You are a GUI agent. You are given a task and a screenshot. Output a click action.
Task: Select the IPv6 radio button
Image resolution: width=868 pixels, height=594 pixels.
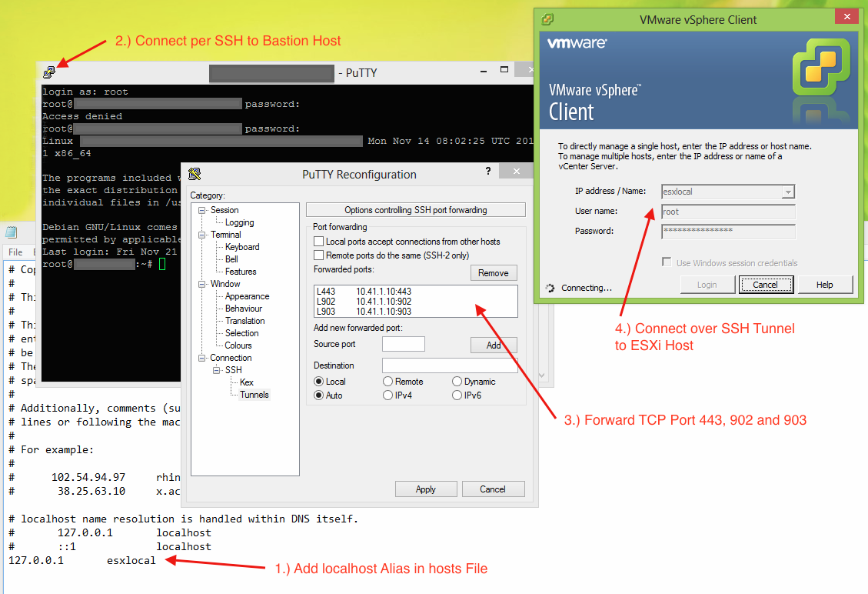pyautogui.click(x=457, y=395)
